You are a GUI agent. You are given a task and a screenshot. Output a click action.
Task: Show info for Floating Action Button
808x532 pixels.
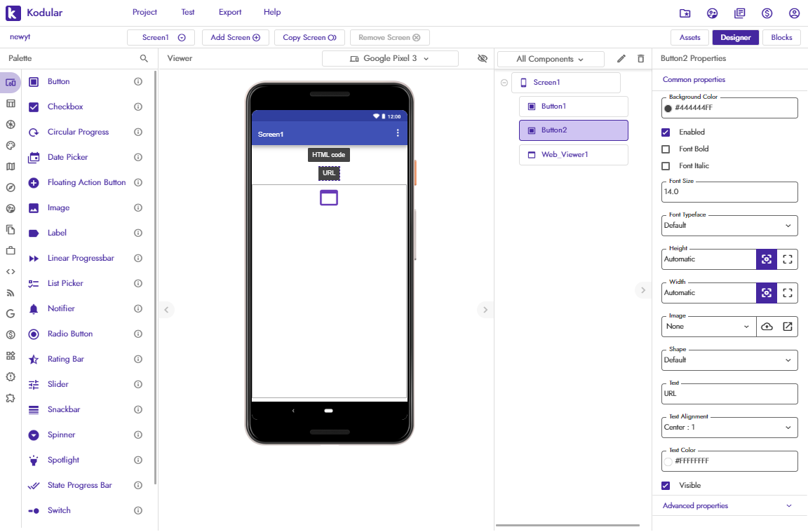pyautogui.click(x=138, y=182)
